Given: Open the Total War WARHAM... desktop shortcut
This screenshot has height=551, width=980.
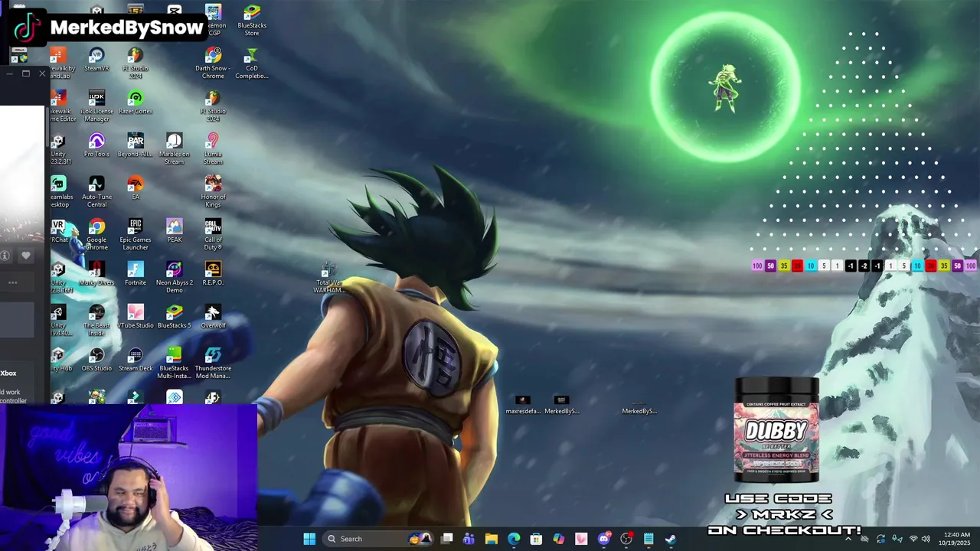Looking at the screenshot, I should [x=329, y=279].
